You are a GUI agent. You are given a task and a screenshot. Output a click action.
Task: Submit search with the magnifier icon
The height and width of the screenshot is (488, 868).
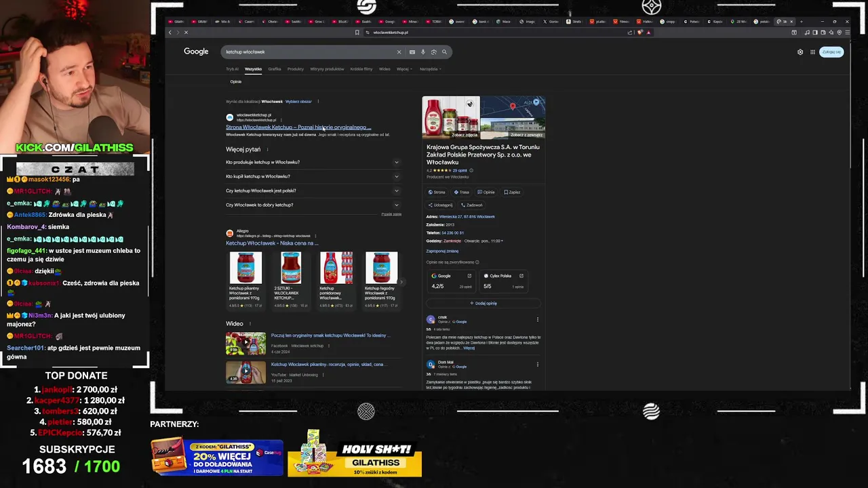coord(444,52)
